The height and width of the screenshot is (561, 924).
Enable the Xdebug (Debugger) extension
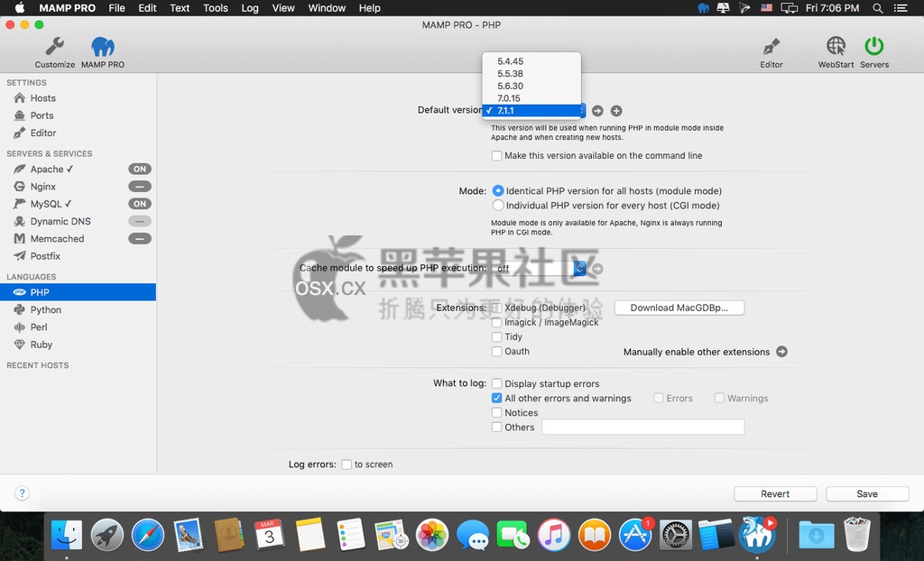(x=497, y=308)
